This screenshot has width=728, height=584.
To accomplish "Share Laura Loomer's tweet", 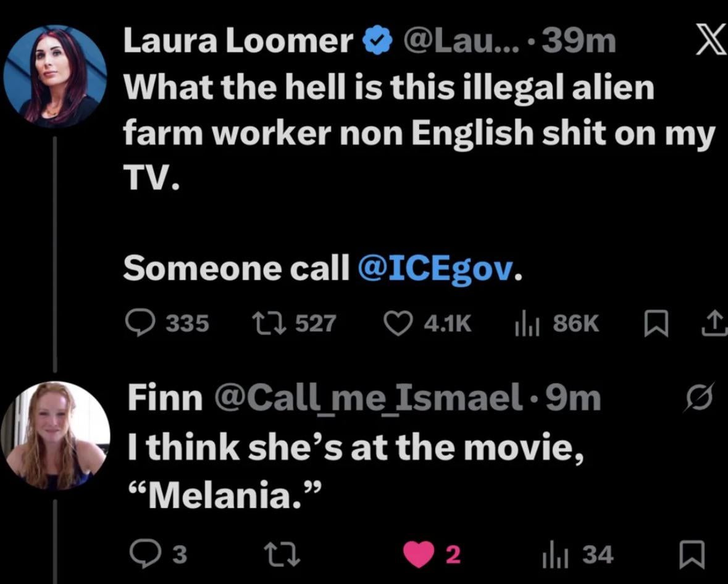I will 714,323.
